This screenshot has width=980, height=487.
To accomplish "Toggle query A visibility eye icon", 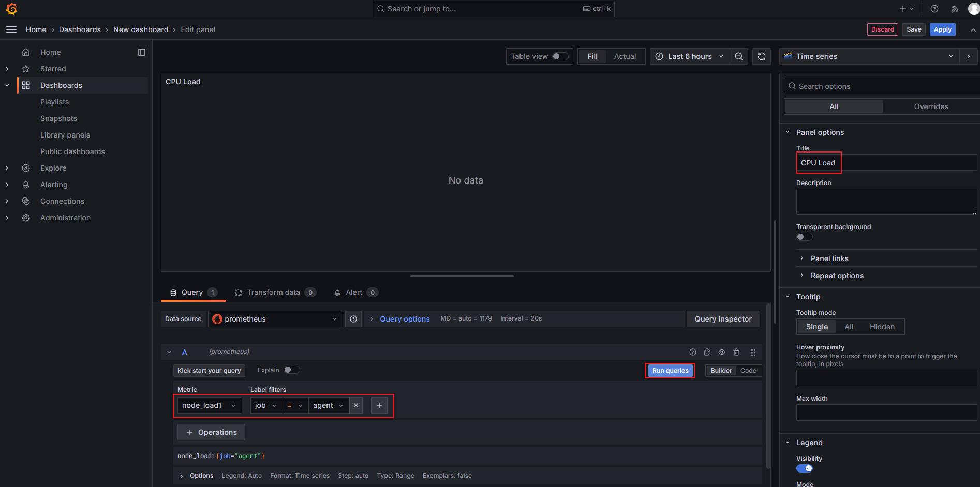I will [722, 352].
